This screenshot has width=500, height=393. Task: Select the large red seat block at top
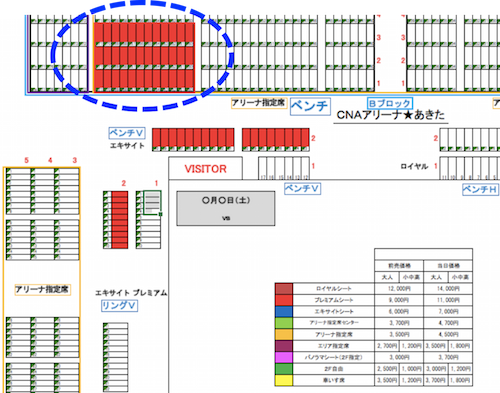(145, 57)
